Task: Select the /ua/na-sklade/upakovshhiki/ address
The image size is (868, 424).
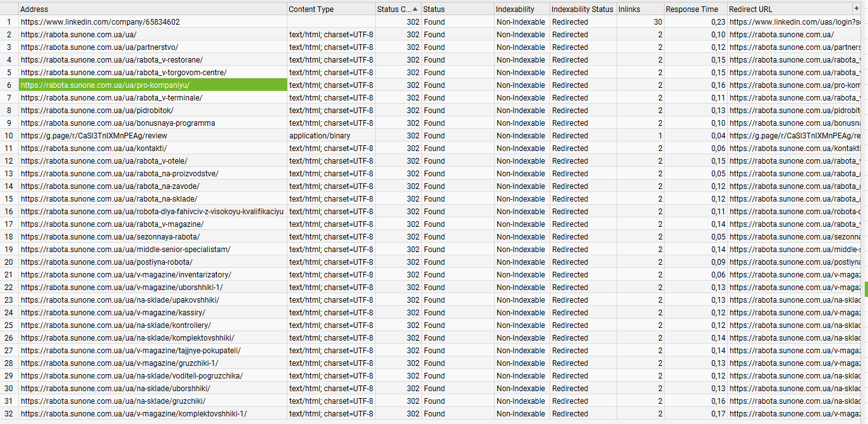Action: point(120,300)
